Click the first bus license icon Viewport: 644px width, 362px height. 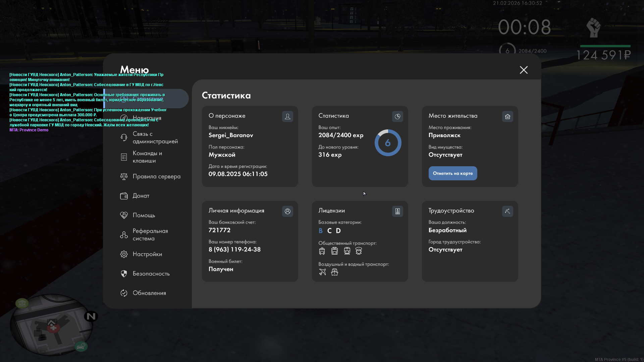coord(322,251)
